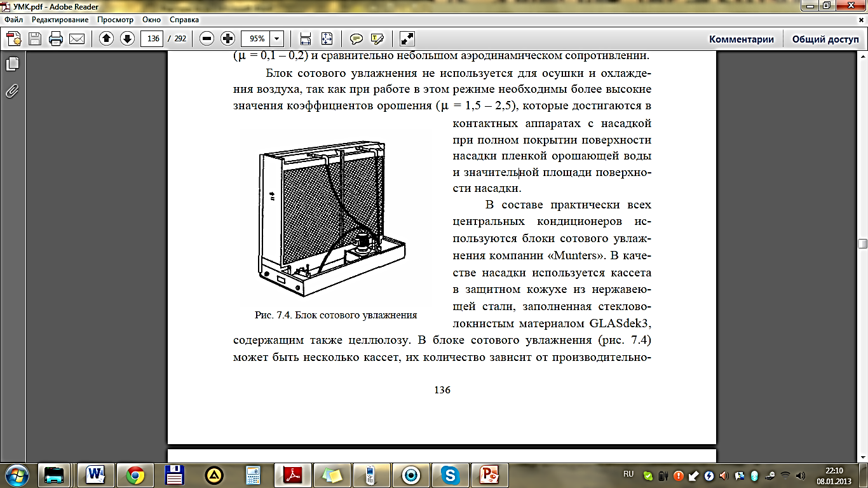Open Skype from the taskbar

click(x=451, y=475)
